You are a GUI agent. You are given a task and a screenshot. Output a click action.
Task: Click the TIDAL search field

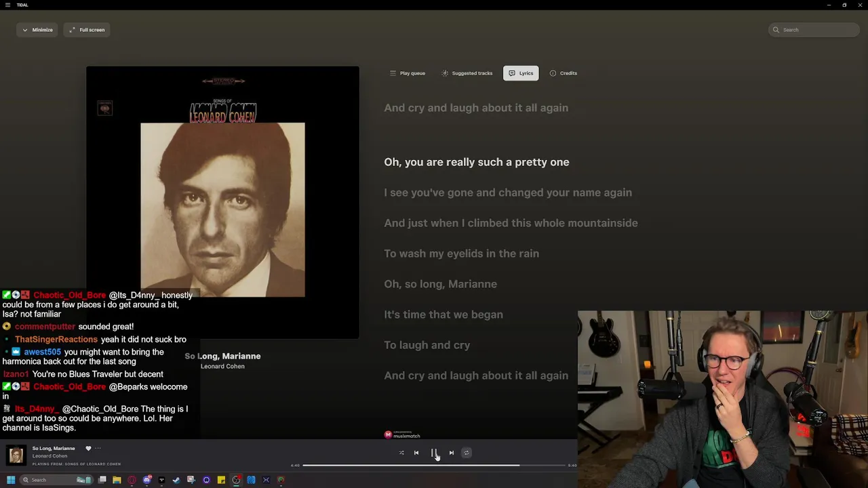(x=814, y=30)
